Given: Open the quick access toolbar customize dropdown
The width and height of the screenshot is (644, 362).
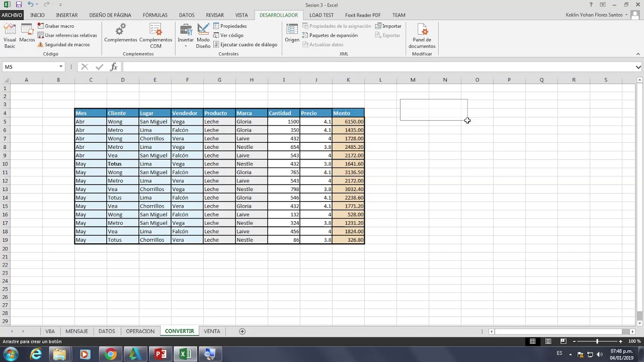Looking at the screenshot, I should tap(60, 5).
